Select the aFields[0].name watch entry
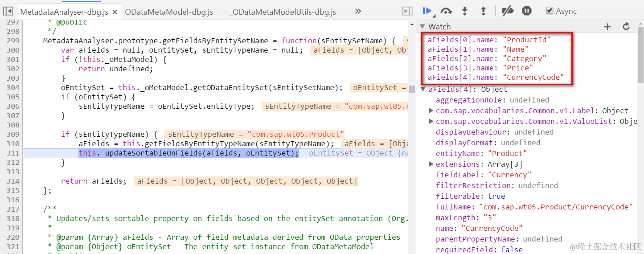The image size is (644, 254). (489, 40)
